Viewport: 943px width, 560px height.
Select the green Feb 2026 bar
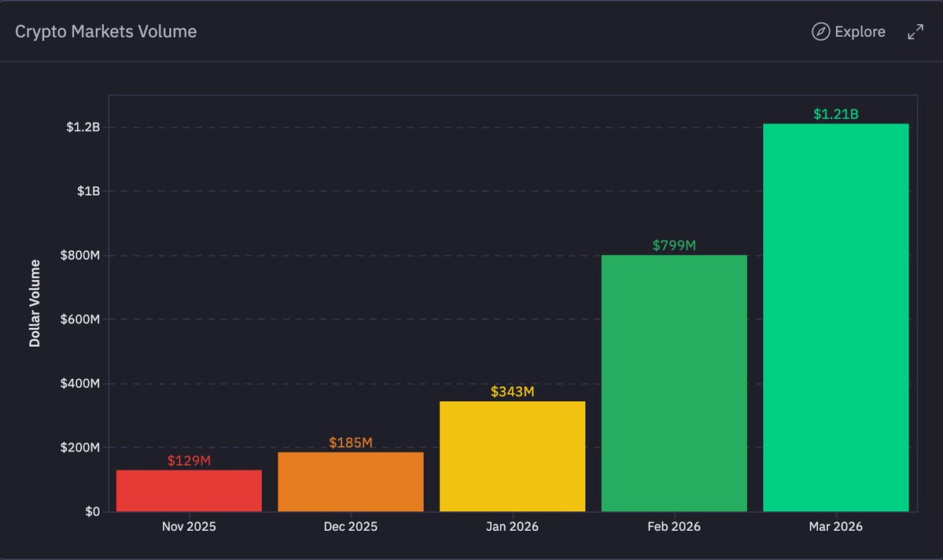pyautogui.click(x=674, y=383)
